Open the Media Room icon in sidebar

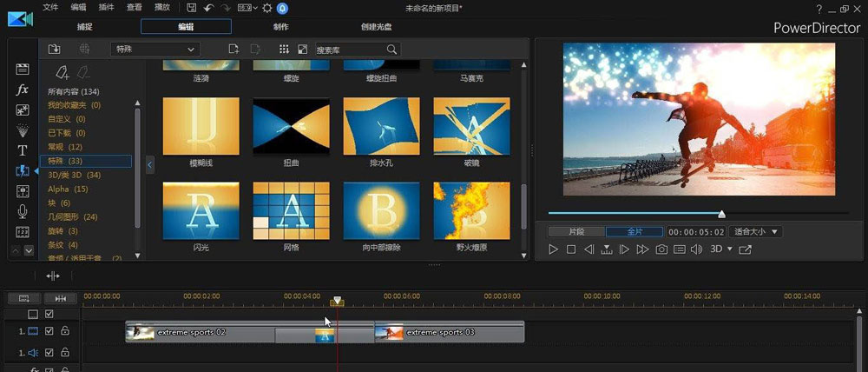(23, 70)
